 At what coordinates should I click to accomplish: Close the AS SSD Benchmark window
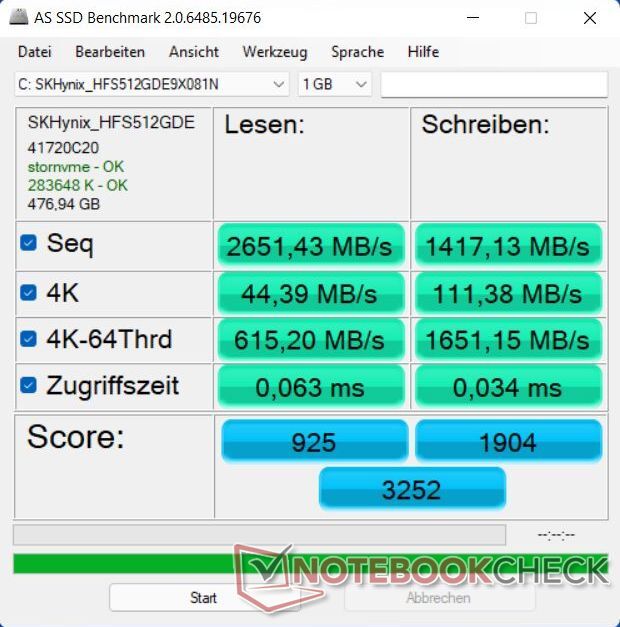pyautogui.click(x=590, y=18)
